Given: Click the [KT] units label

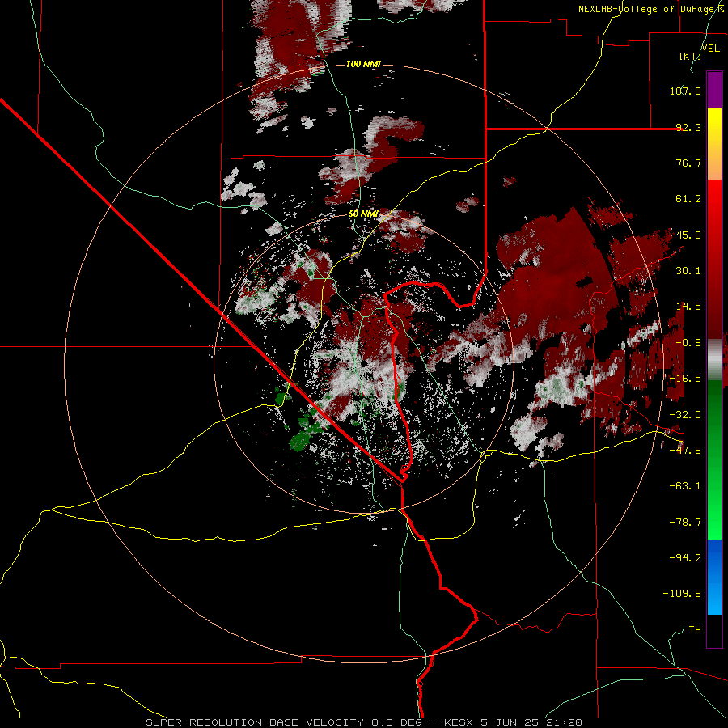Looking at the screenshot, I should pos(690,56).
